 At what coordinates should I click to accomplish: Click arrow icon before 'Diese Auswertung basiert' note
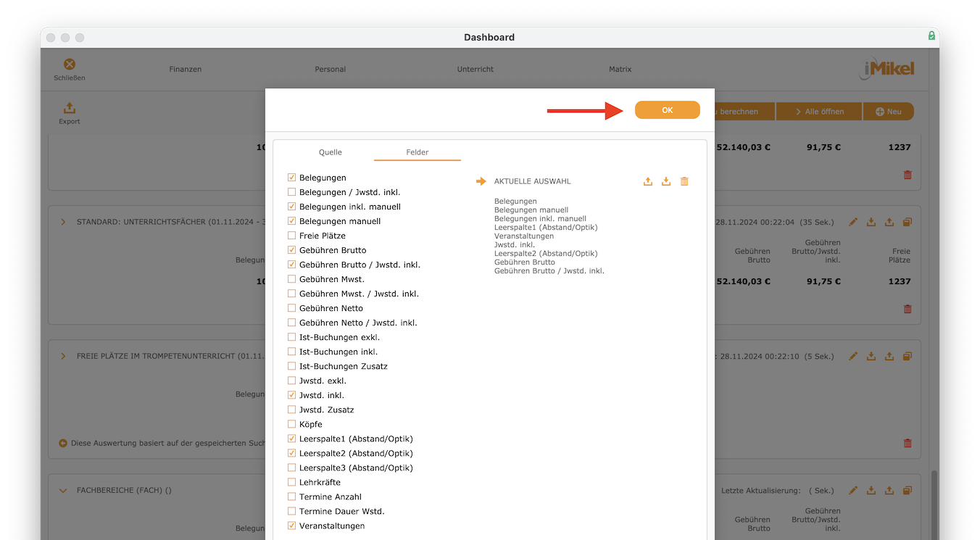pyautogui.click(x=63, y=443)
